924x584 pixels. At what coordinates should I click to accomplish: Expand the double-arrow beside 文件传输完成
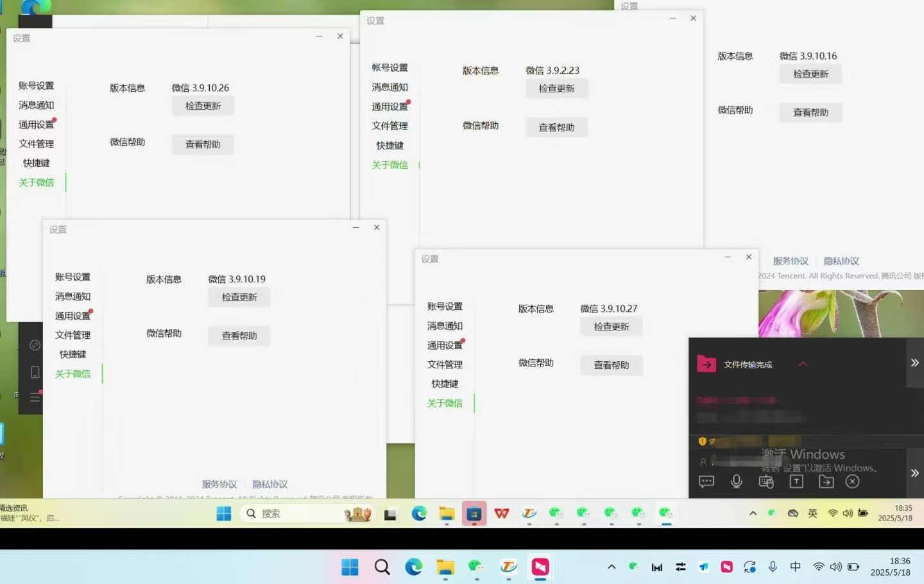(x=914, y=363)
